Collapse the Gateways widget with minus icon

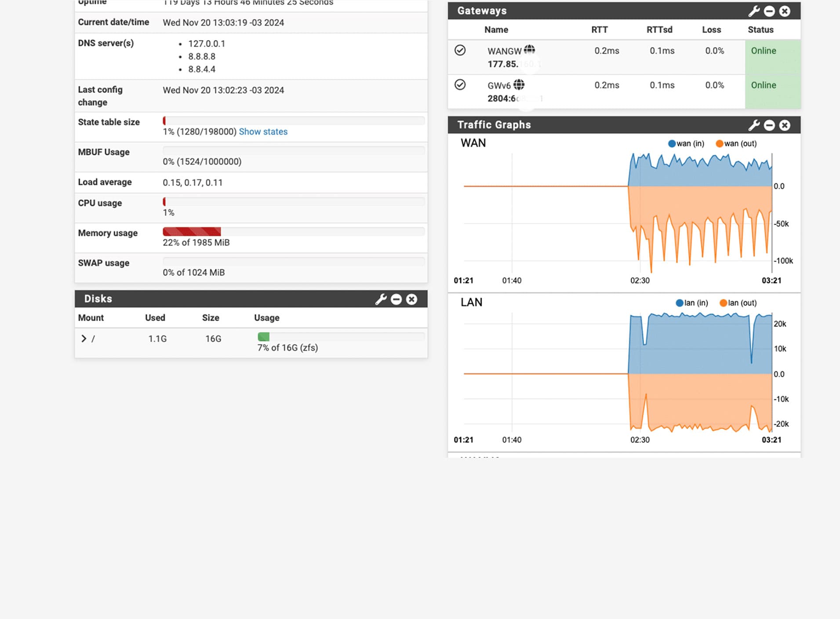[x=769, y=11]
